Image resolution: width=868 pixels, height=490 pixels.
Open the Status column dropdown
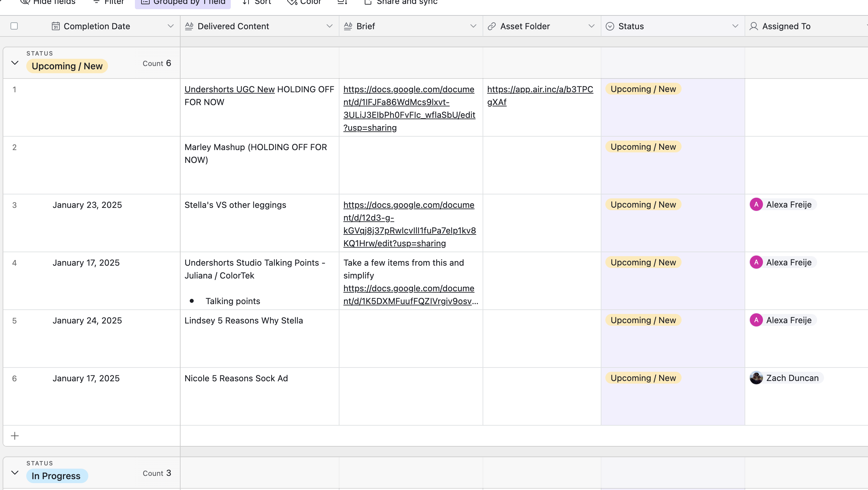735,26
